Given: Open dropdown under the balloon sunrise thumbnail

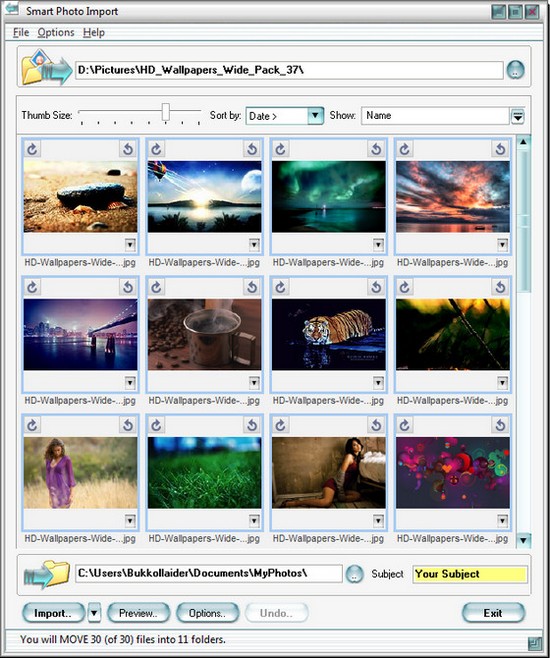Looking at the screenshot, I should click(254, 245).
